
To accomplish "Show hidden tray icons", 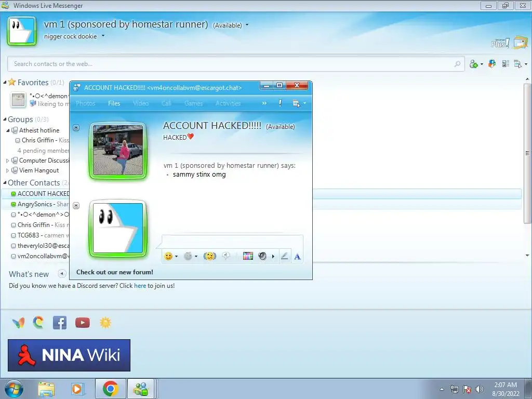I will [x=442, y=389].
